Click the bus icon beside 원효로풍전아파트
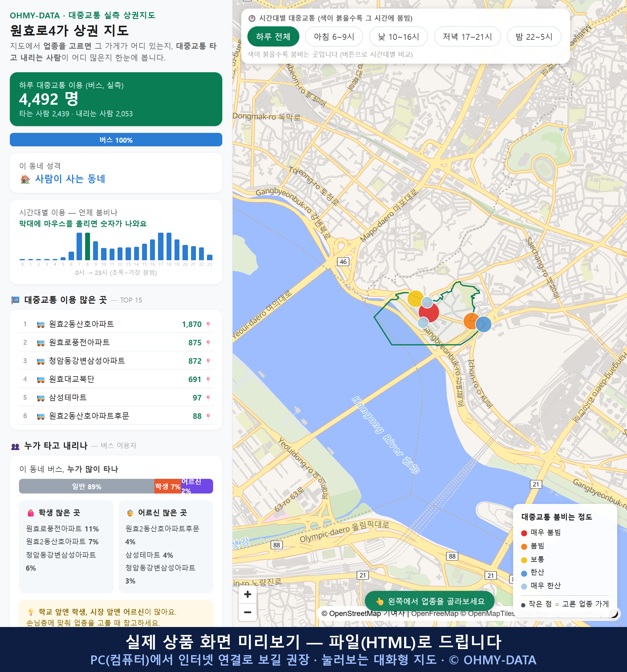The height and width of the screenshot is (672, 627). [x=40, y=343]
